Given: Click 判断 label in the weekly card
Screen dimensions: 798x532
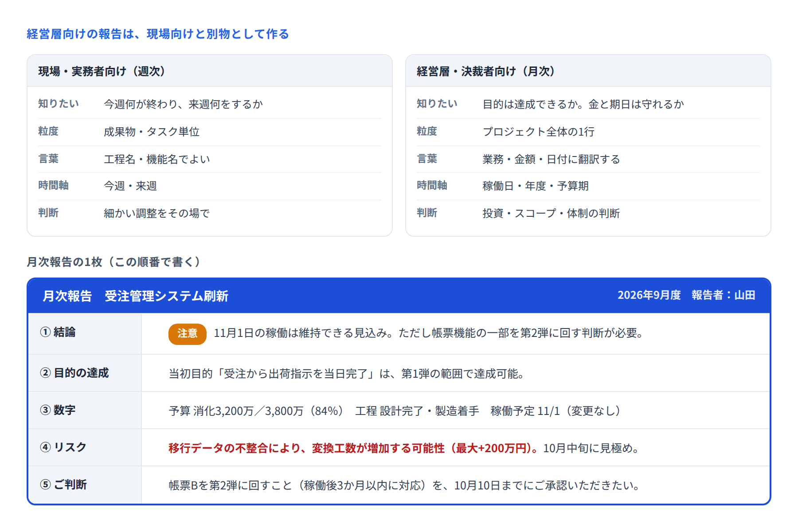Looking at the screenshot, I should (48, 213).
